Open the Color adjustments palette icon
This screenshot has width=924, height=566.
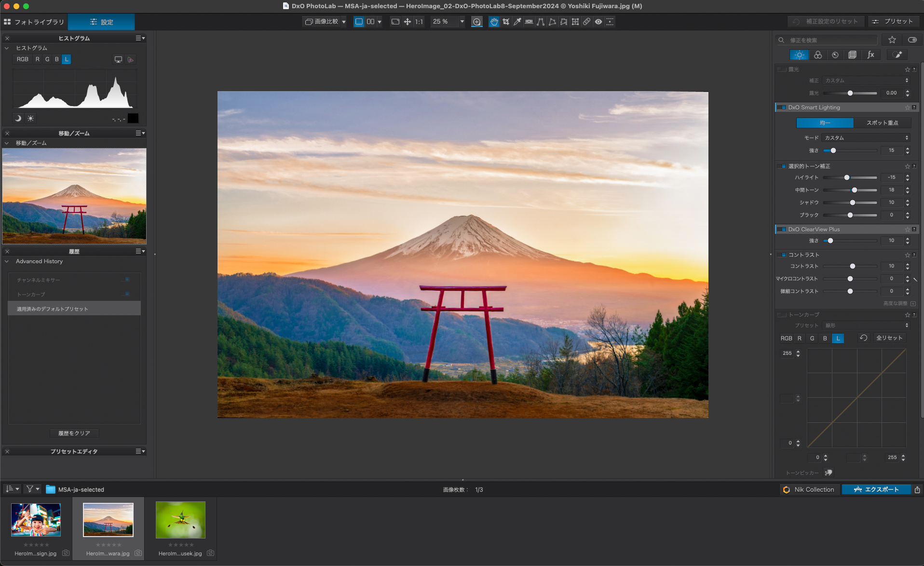coord(818,54)
